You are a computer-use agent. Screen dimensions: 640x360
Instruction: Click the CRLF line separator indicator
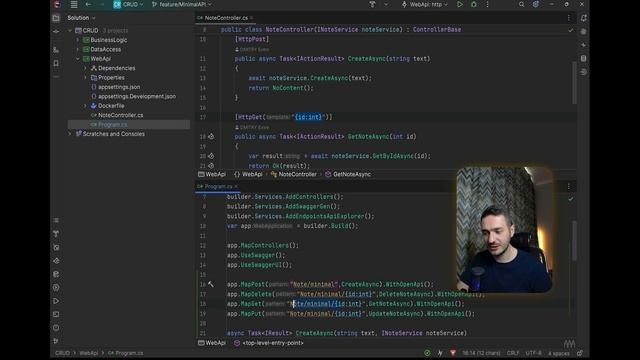(x=513, y=353)
